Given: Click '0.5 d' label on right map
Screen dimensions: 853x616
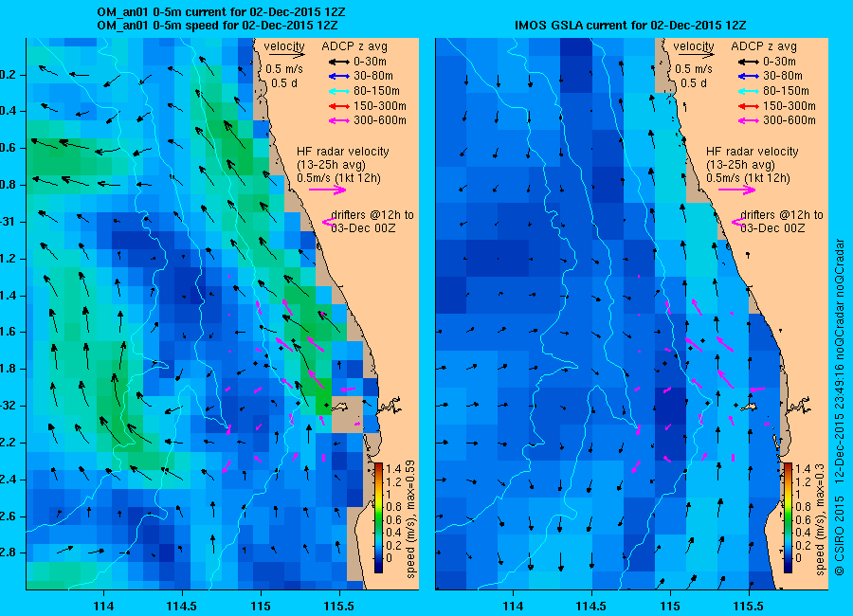Looking at the screenshot, I should tap(694, 83).
